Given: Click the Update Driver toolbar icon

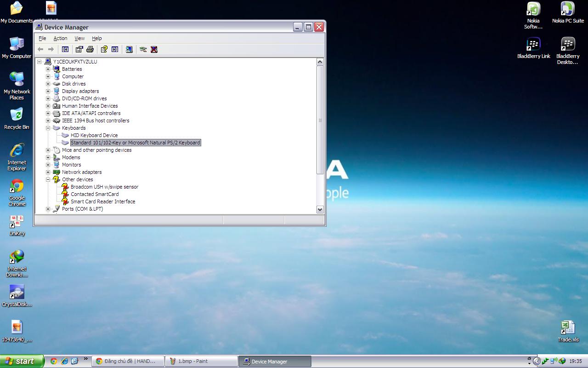Looking at the screenshot, I should click(x=143, y=49).
